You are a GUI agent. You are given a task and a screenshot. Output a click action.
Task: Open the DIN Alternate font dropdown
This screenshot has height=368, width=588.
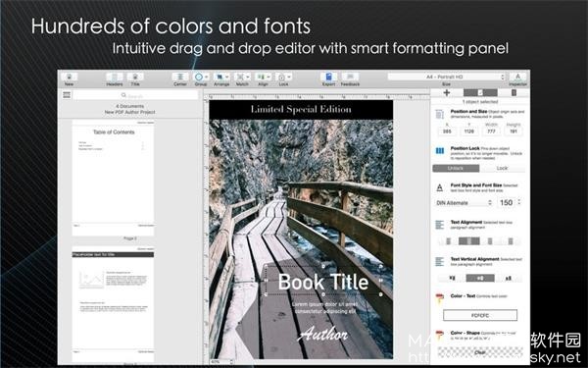pyautogui.click(x=464, y=203)
